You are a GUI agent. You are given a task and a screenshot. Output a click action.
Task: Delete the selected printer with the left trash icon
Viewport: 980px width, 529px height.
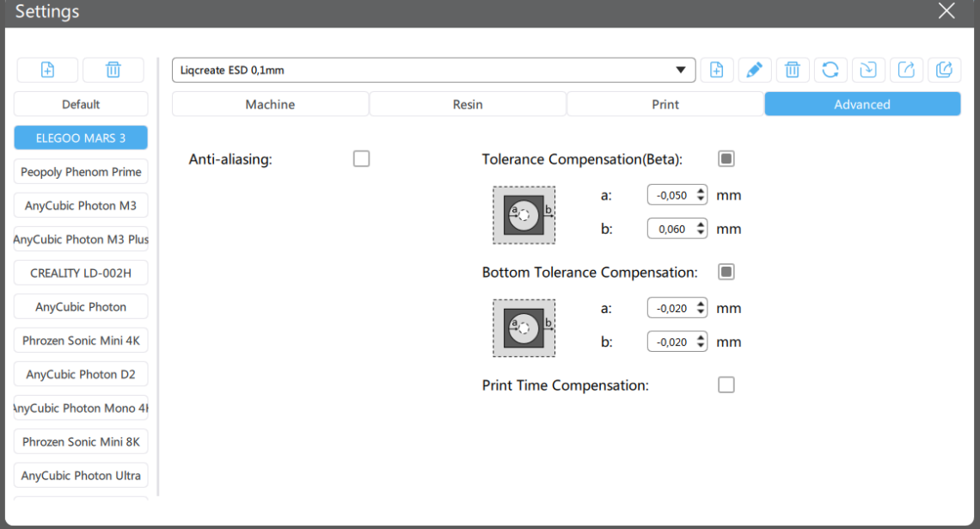point(113,70)
